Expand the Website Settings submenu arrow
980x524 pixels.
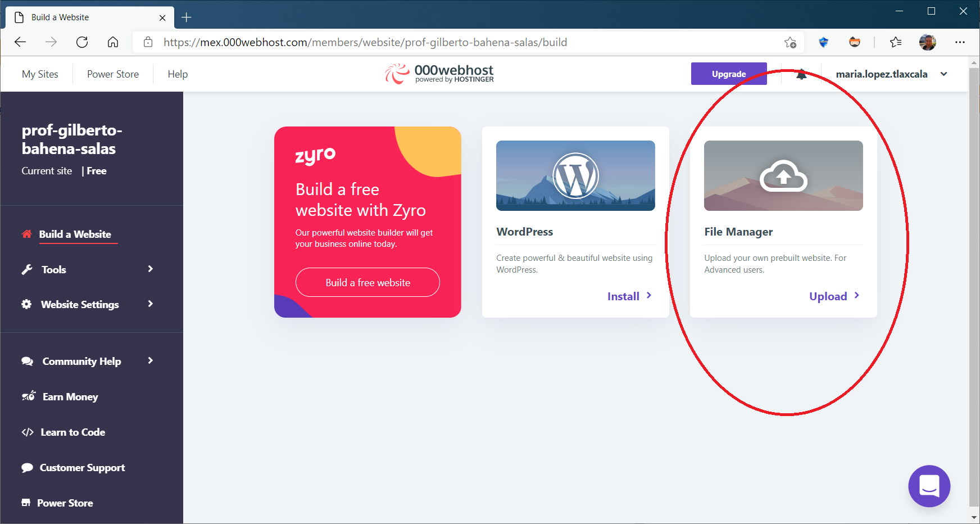[x=150, y=304]
